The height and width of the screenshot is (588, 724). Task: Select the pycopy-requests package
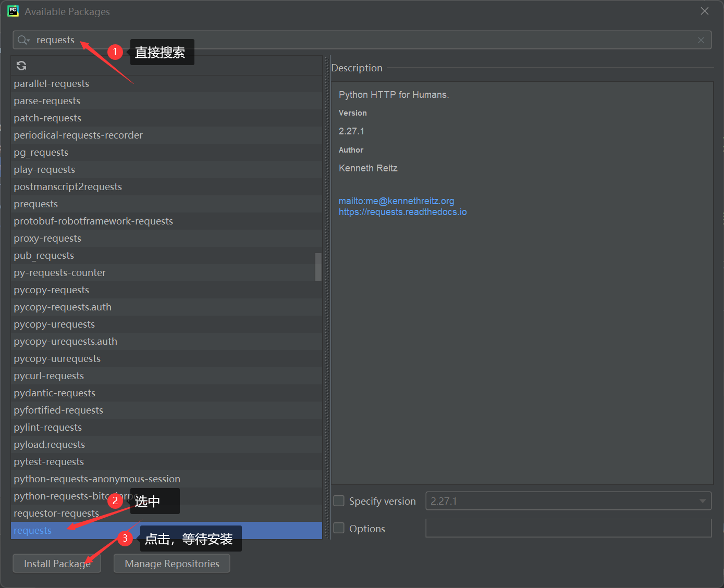[167, 290]
